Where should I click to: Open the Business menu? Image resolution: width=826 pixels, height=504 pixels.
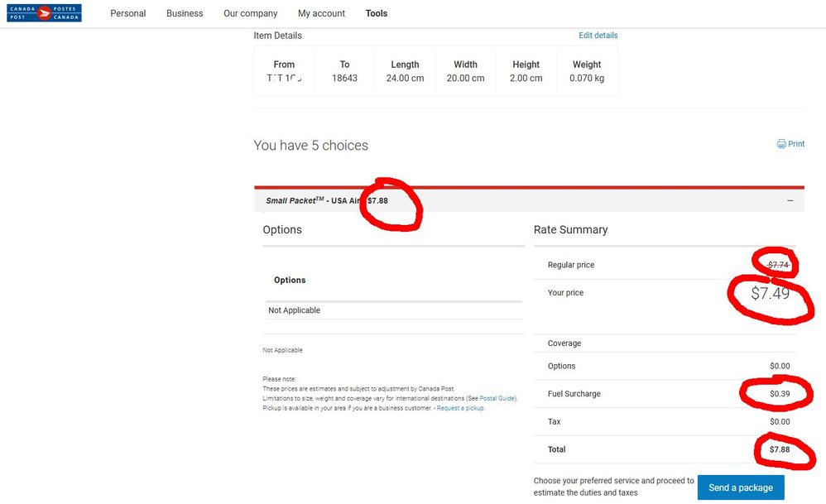click(185, 13)
